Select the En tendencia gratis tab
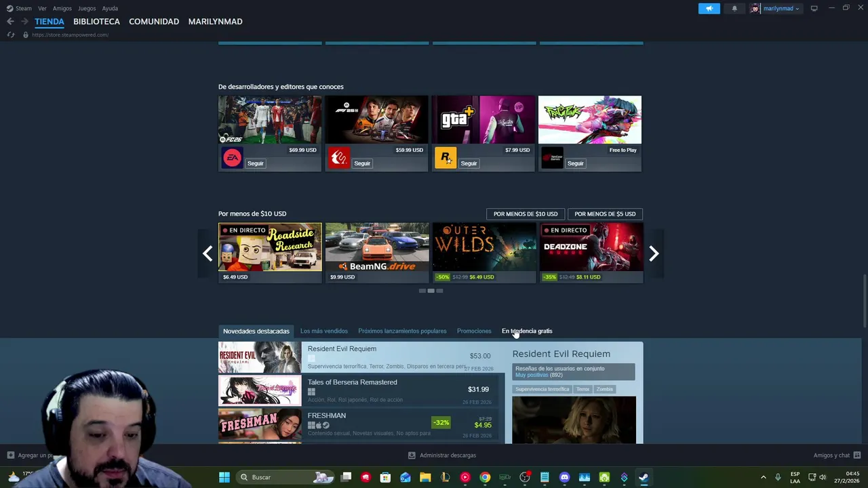Image resolution: width=868 pixels, height=488 pixels. (x=527, y=331)
